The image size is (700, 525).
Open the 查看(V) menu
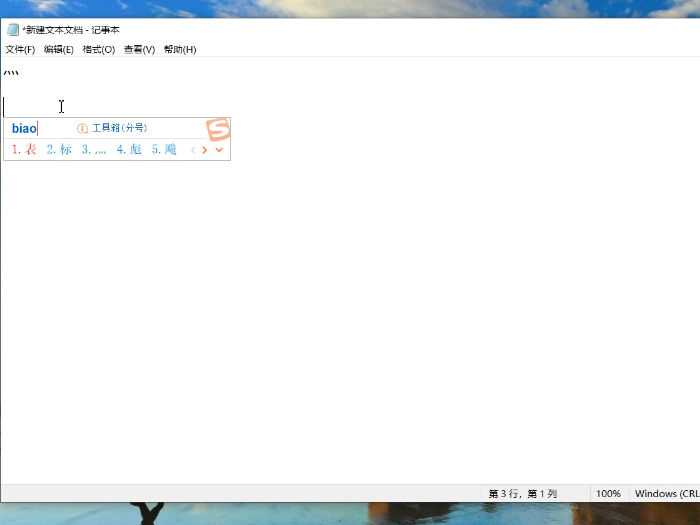[139, 49]
